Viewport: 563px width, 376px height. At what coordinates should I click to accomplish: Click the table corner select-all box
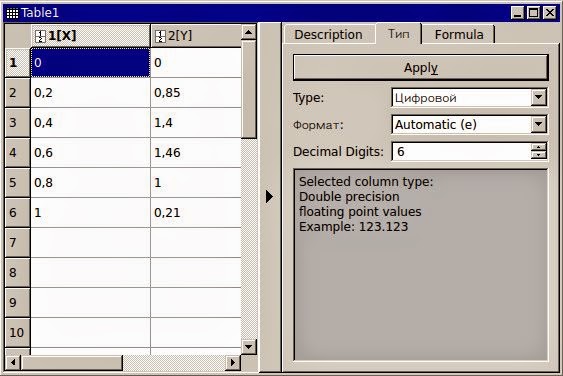pyautogui.click(x=18, y=36)
